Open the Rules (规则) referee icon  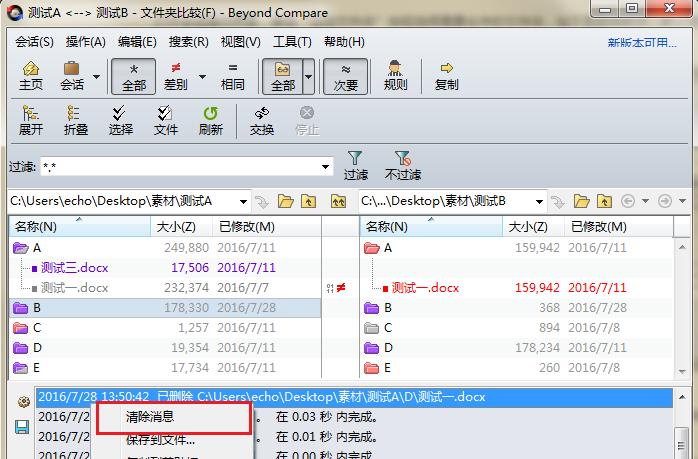(395, 69)
